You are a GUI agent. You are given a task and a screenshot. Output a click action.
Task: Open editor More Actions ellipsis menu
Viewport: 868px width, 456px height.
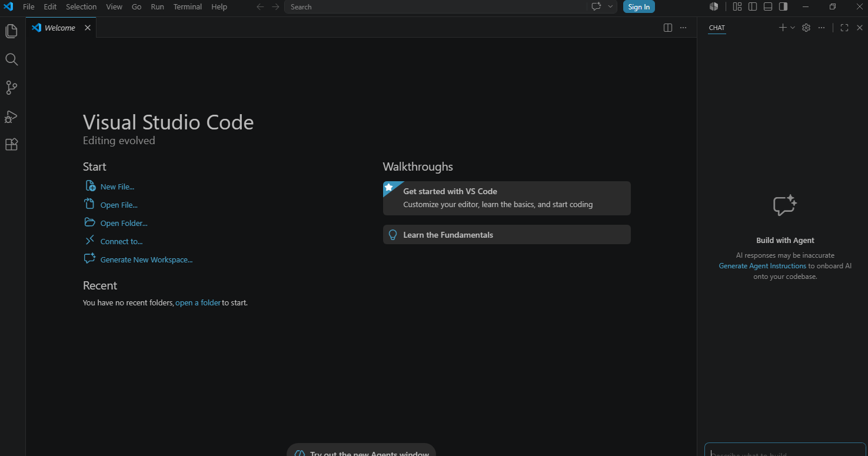683,28
